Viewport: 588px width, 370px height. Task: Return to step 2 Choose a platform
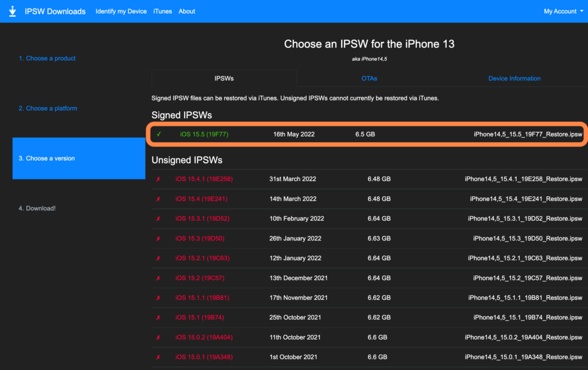48,108
